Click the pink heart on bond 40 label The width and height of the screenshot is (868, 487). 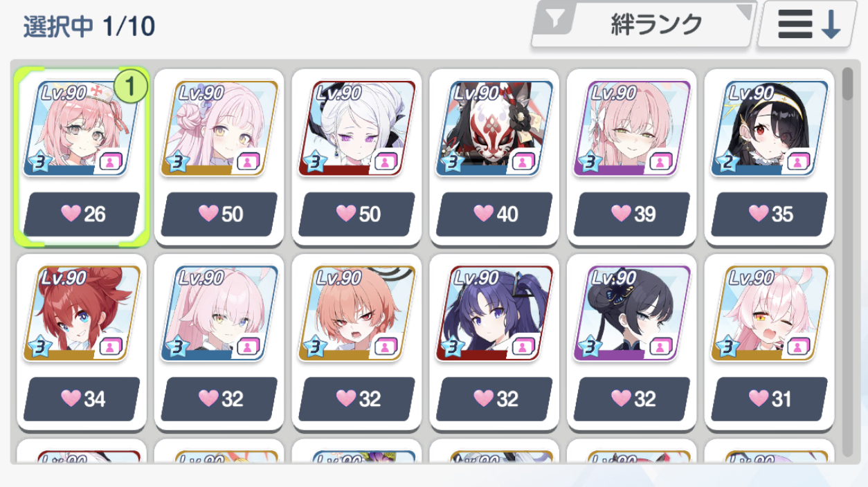click(484, 213)
